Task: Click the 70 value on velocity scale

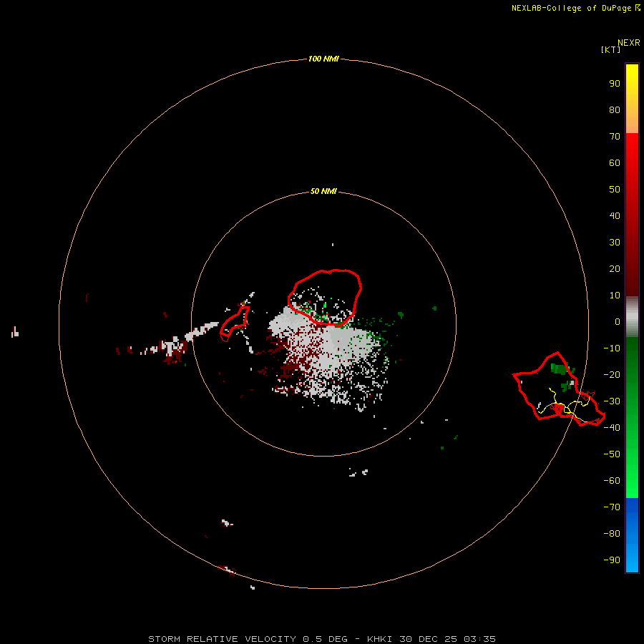Action: (x=615, y=137)
